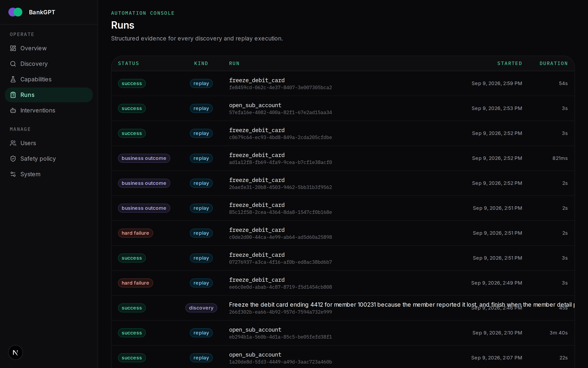Screen dimensions: 588x368
Task: Click the 821ms duration value
Action: tap(560, 158)
